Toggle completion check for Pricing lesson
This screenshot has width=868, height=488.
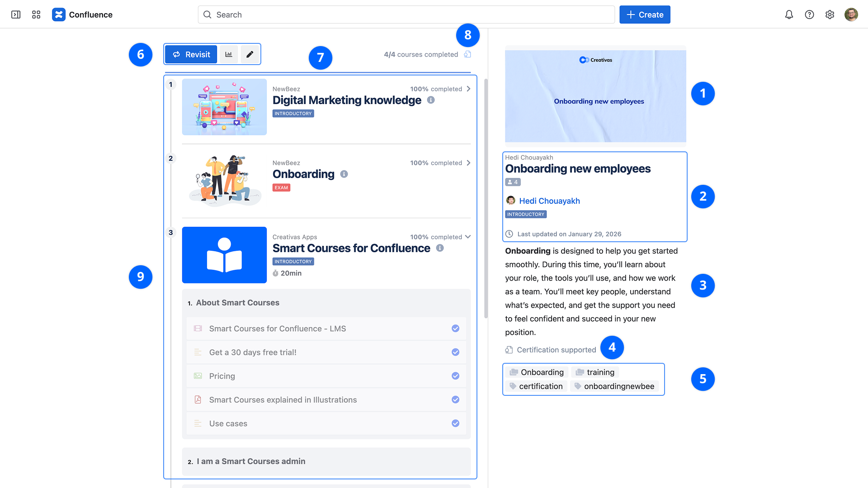pyautogui.click(x=455, y=376)
